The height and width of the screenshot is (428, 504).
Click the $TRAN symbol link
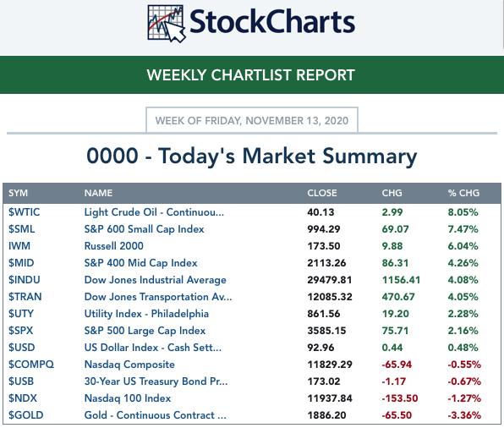[25, 297]
